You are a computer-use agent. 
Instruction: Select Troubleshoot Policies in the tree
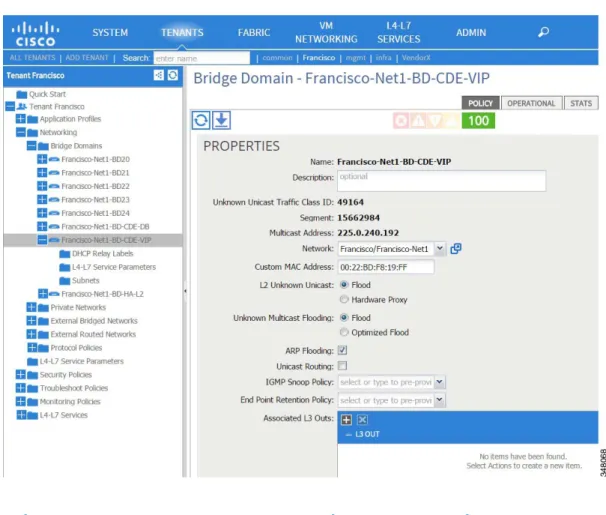click(74, 388)
